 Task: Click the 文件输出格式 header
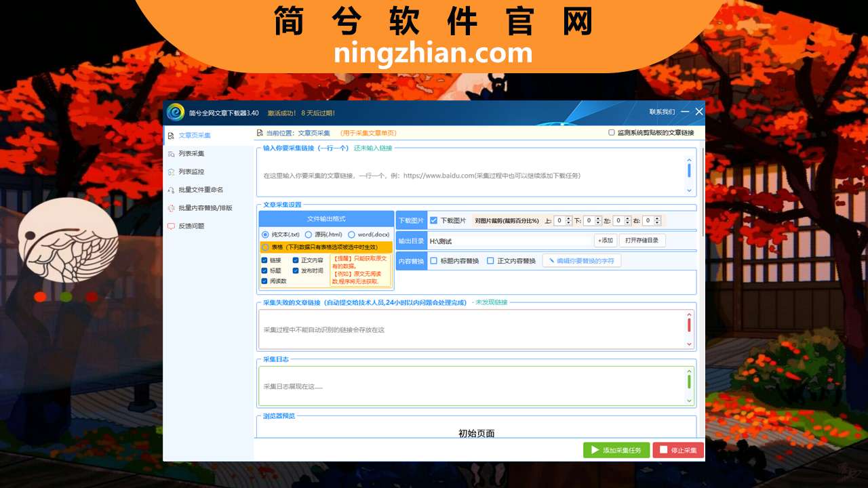[x=326, y=219]
